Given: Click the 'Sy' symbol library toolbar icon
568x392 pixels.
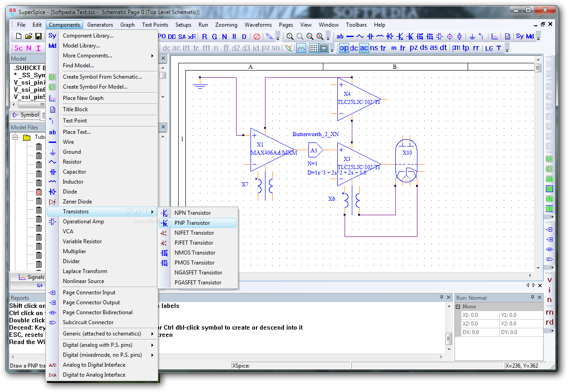Looking at the screenshot, I should coord(520,36).
